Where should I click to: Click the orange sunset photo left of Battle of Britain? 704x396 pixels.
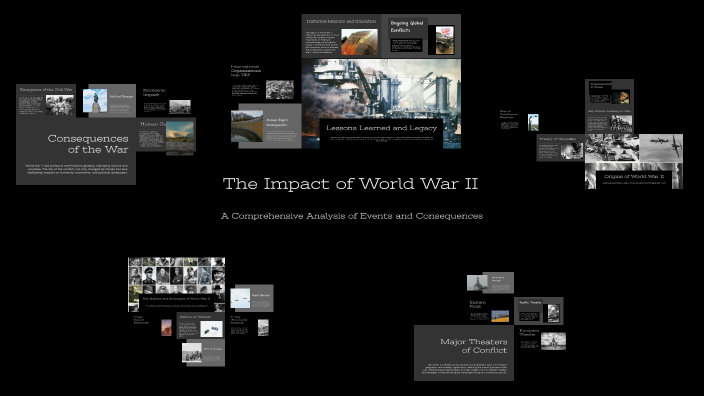(x=166, y=328)
